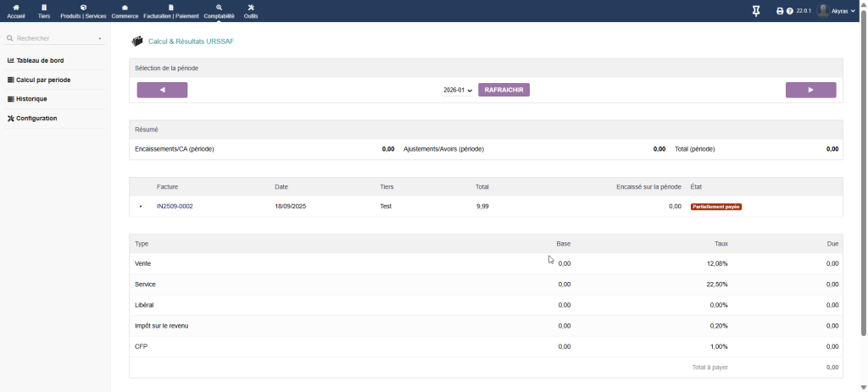Click the Tiers column header in invoice table

(387, 187)
